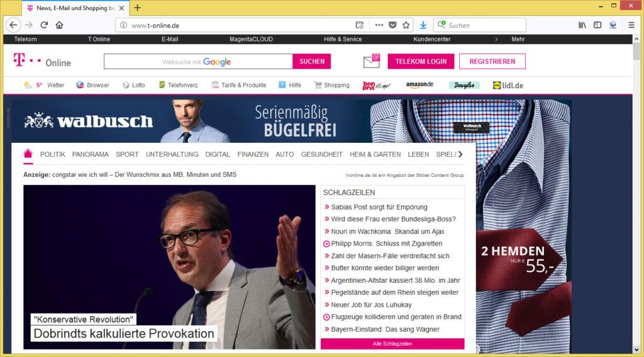Visit the lidl.de partner logo
The width and height of the screenshot is (644, 357).
pos(508,86)
